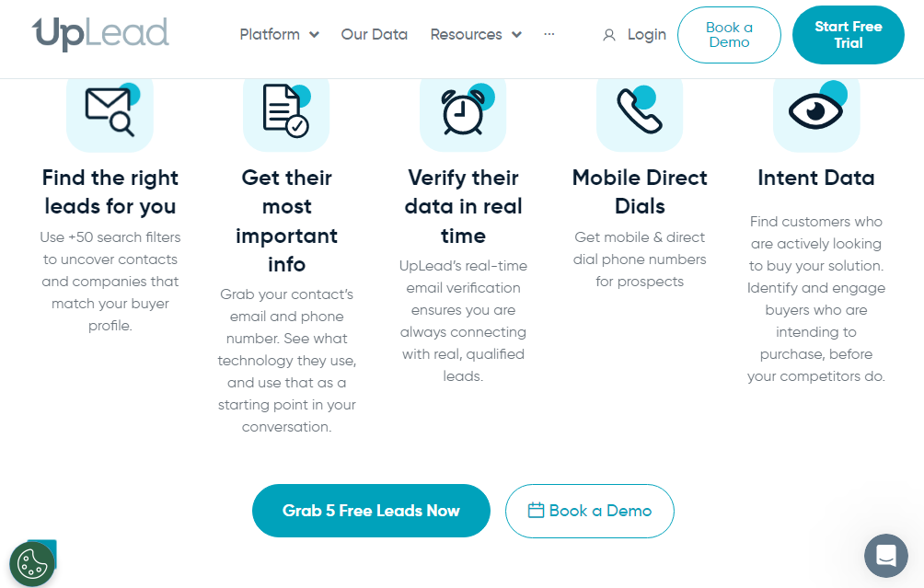Click the Login link
This screenshot has height=588, width=924.
tap(646, 35)
